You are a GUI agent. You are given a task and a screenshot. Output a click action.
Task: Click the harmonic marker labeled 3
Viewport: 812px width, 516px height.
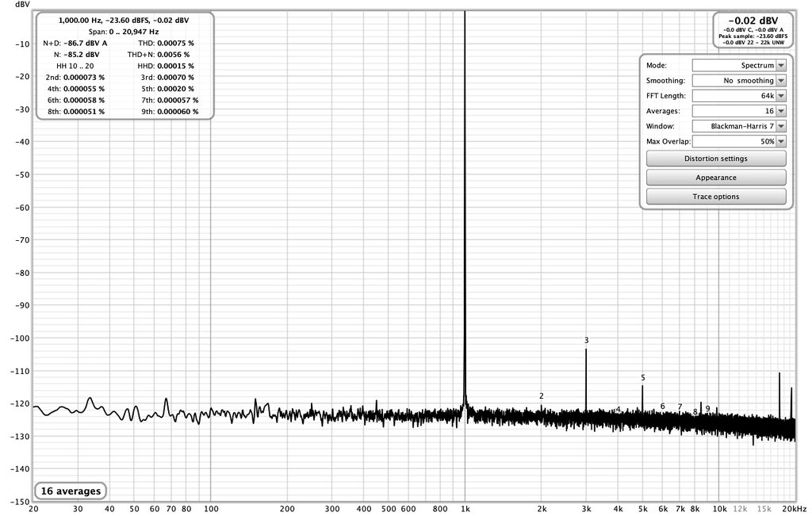click(586, 340)
